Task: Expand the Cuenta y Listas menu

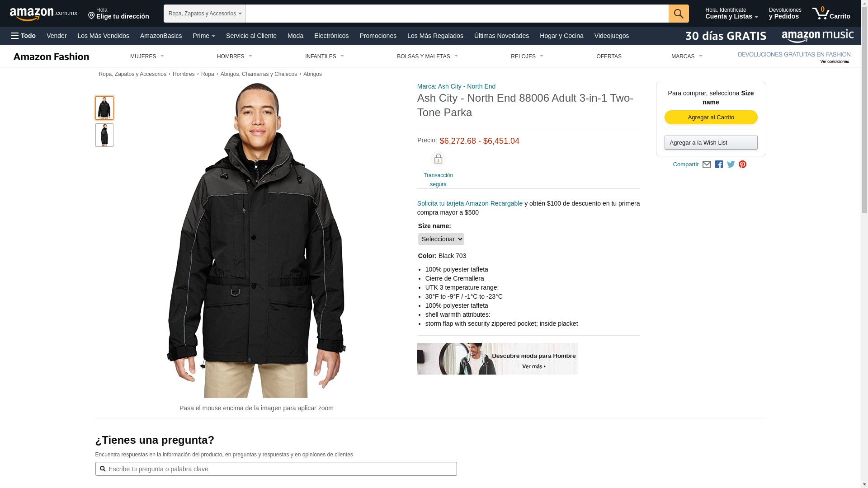Action: [x=731, y=14]
